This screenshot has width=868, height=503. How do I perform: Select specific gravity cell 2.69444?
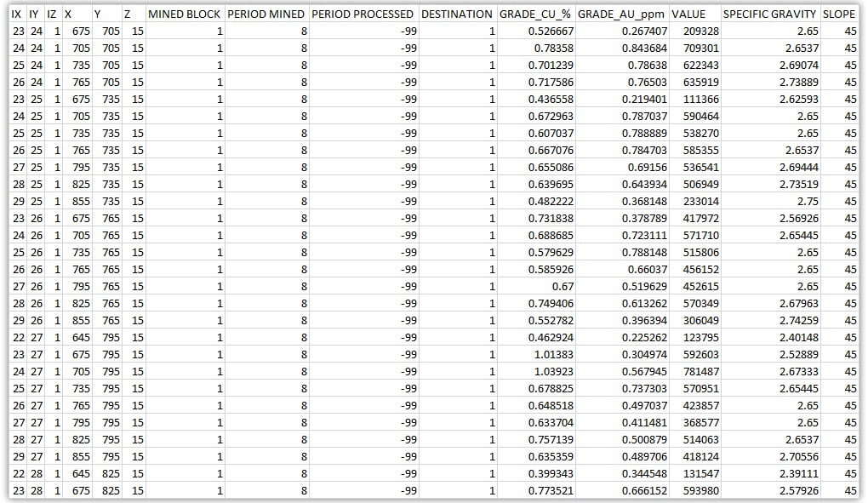770,168
